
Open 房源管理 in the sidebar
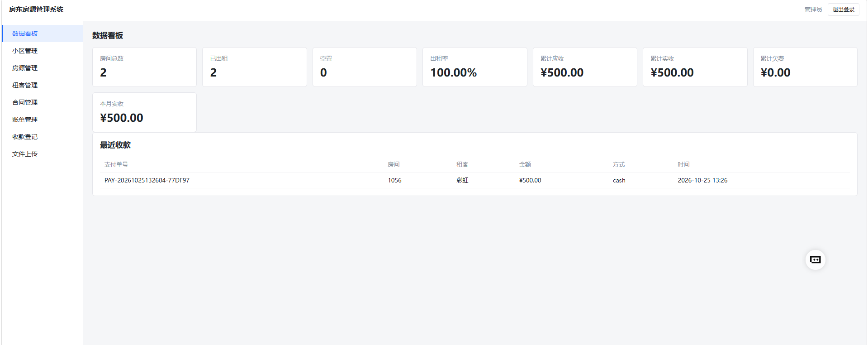43,68
